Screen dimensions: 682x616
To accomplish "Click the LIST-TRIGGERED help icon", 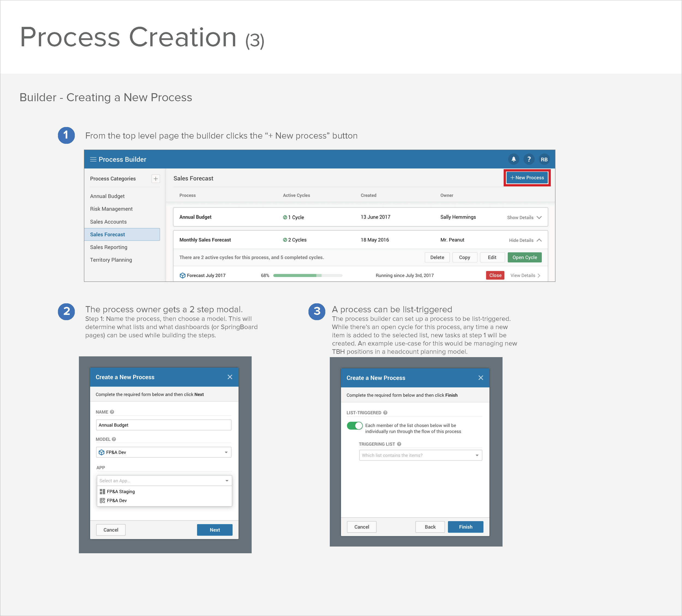I will point(385,412).
